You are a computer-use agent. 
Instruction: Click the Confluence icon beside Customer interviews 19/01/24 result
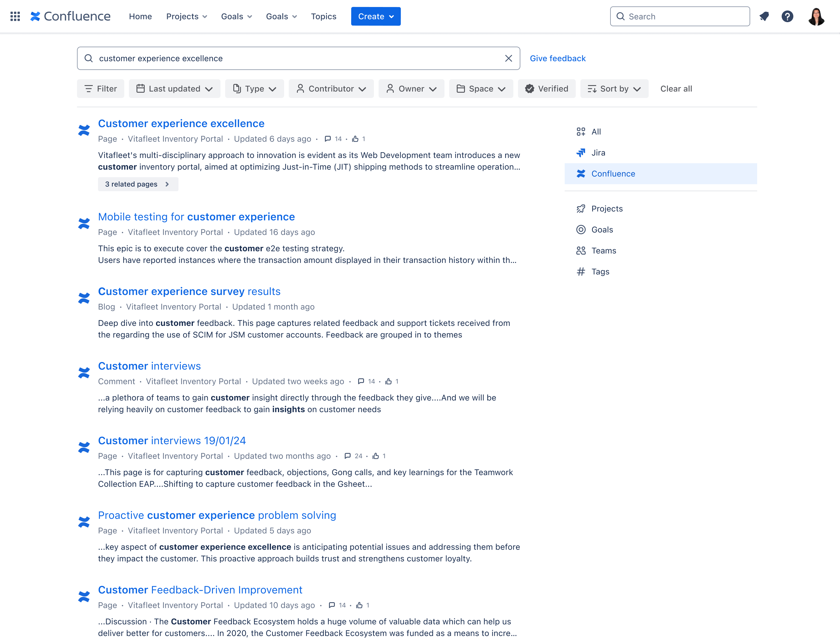84,447
